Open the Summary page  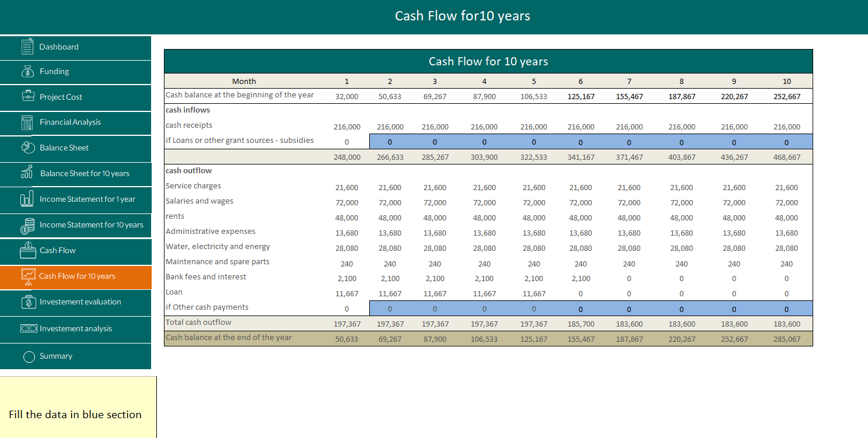(75, 356)
